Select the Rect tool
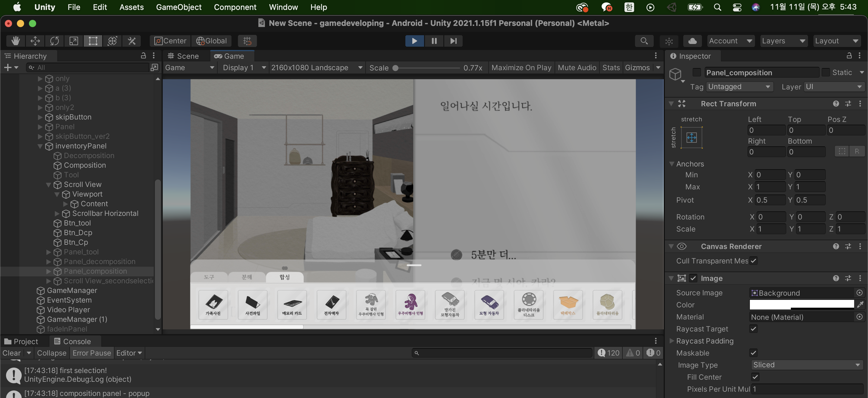Screen dimensions: 868x398 pos(93,41)
